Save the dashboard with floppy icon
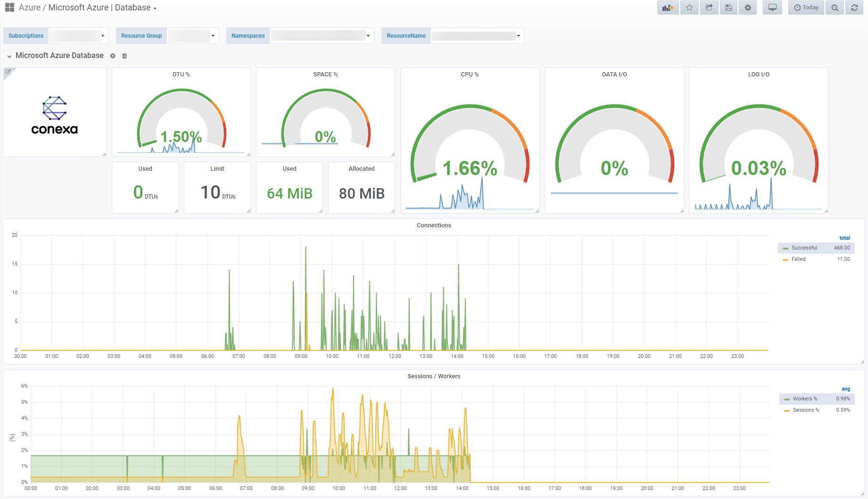 (x=728, y=8)
